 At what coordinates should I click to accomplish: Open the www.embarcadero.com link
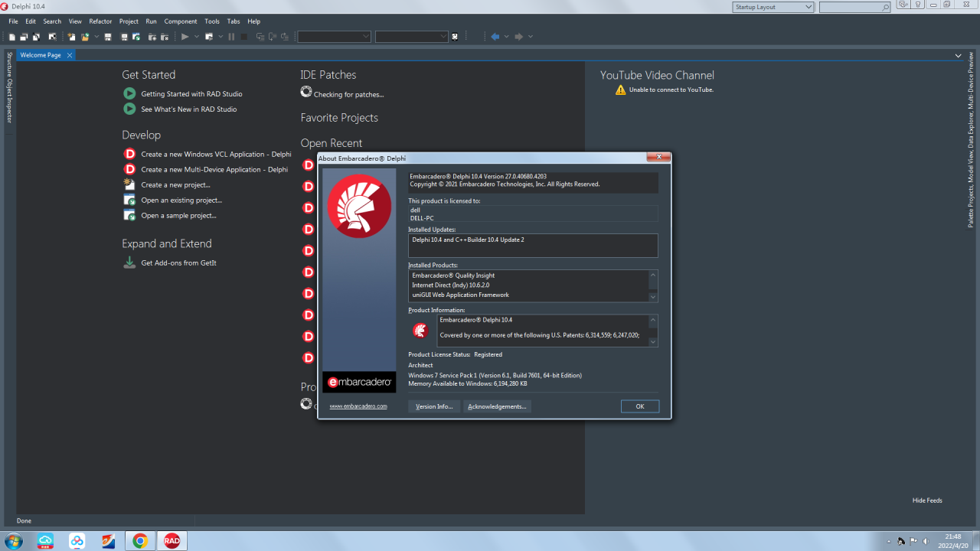click(358, 406)
